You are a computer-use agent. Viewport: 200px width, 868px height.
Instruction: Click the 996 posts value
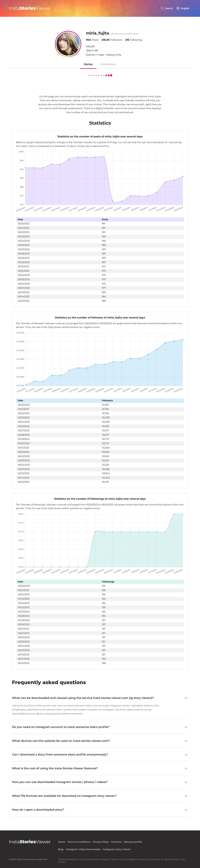click(x=104, y=245)
